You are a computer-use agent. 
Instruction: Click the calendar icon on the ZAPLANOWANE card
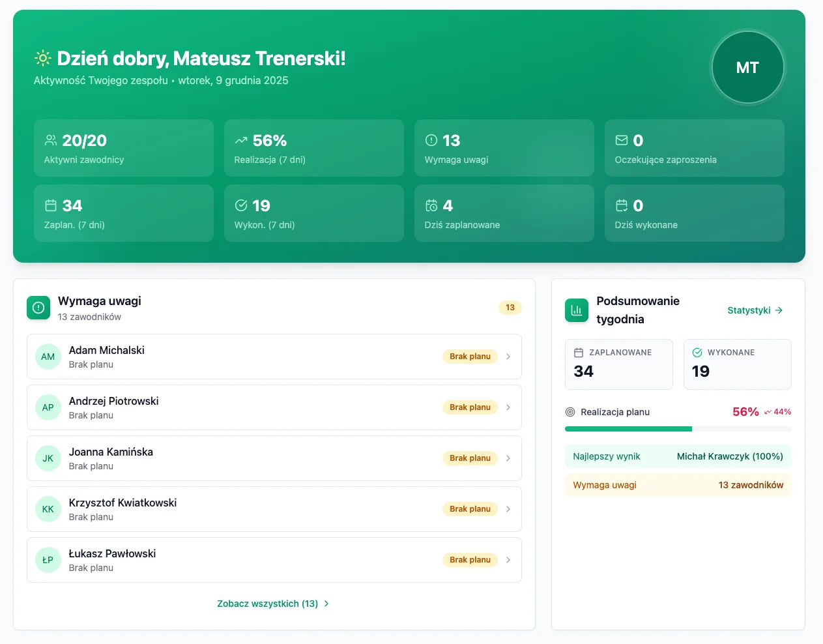tap(579, 353)
